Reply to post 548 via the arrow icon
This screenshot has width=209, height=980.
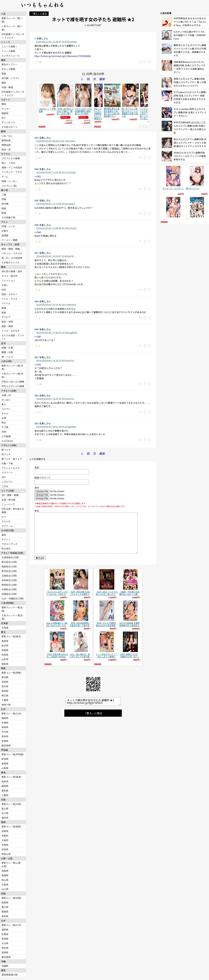click(140, 318)
